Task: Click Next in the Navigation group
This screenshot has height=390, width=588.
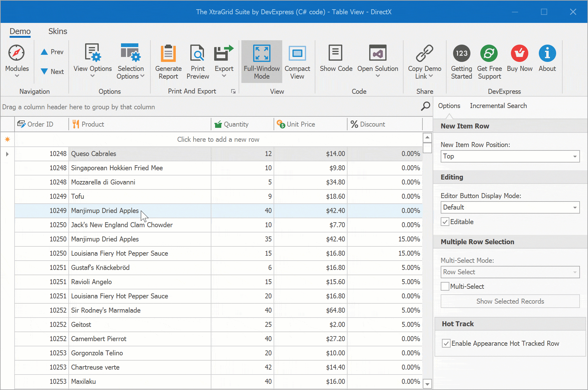Action: (x=52, y=71)
